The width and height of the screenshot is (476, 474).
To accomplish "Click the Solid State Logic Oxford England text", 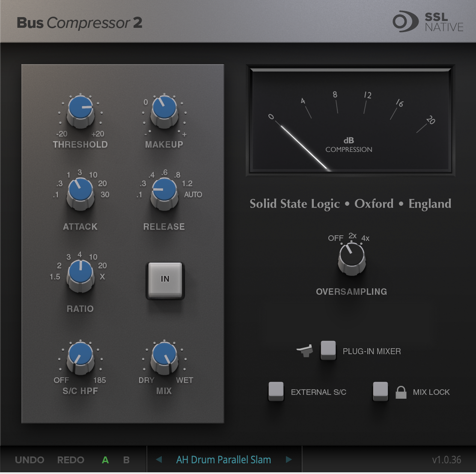I will coord(350,204).
